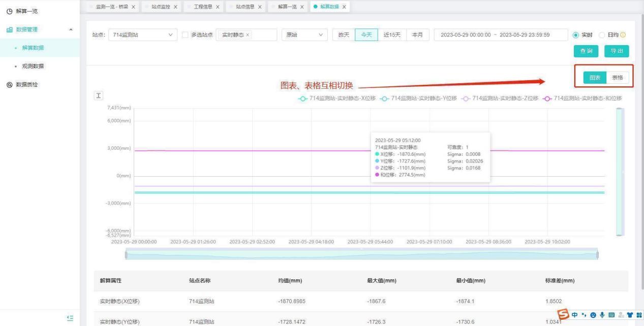This screenshot has height=326, width=644.
Task: Select the 实时 radio button
Action: (x=575, y=35)
